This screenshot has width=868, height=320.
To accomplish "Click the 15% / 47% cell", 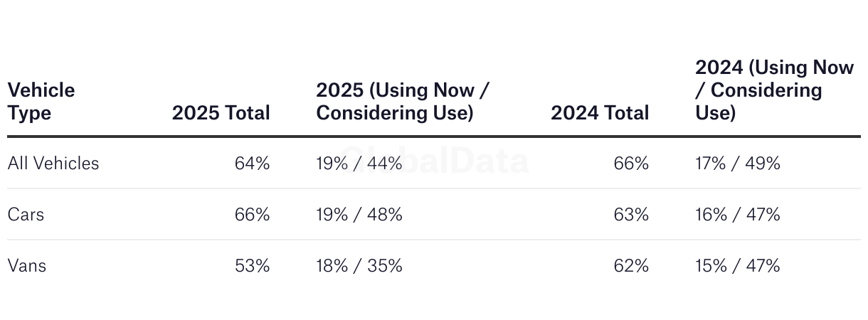I will pyautogui.click(x=738, y=265).
